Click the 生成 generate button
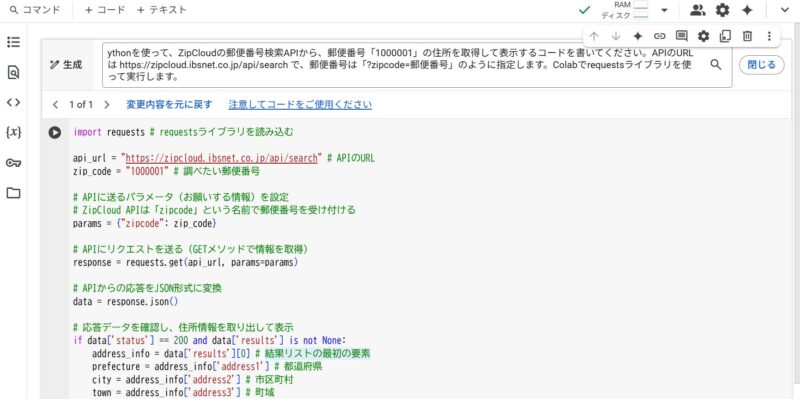The height and width of the screenshot is (399, 800). (x=66, y=65)
